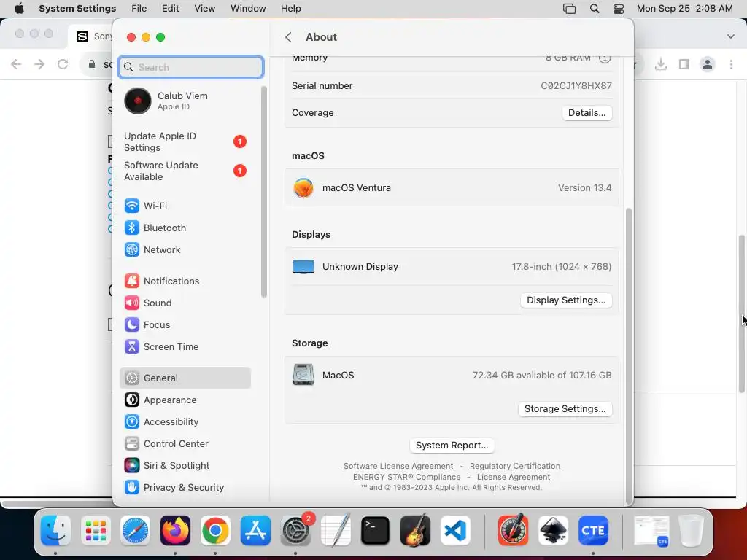
Task: Click the Memory info icon
Action: point(605,58)
